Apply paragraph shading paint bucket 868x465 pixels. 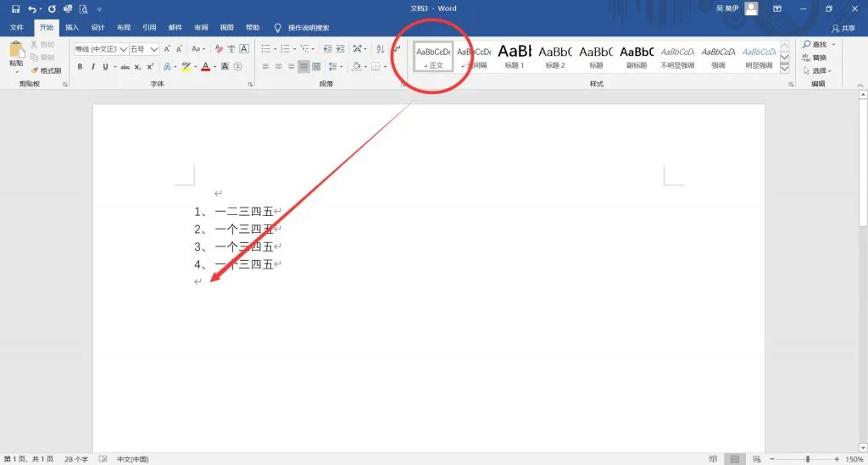tap(357, 66)
